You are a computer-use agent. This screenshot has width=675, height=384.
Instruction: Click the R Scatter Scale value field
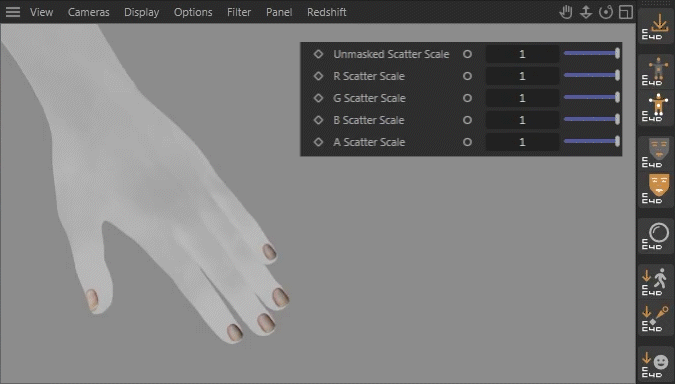(523, 76)
